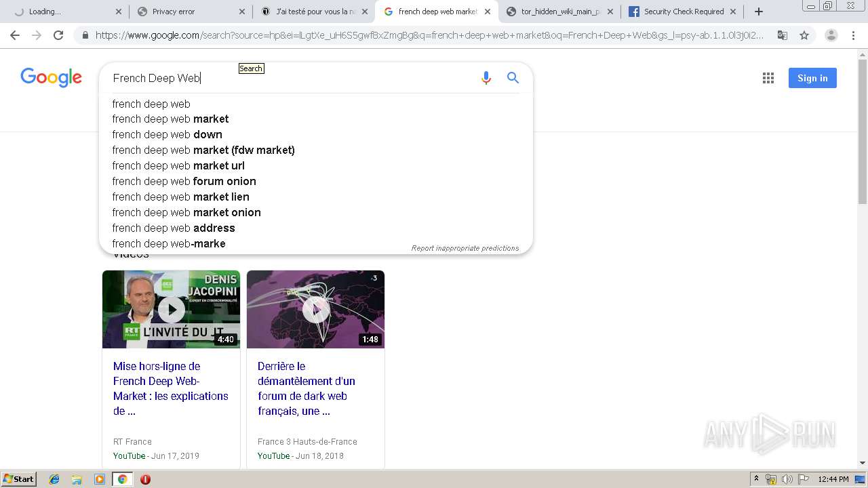The height and width of the screenshot is (488, 868).
Task: Close the J'ai testé pour vous tab
Action: 365,12
